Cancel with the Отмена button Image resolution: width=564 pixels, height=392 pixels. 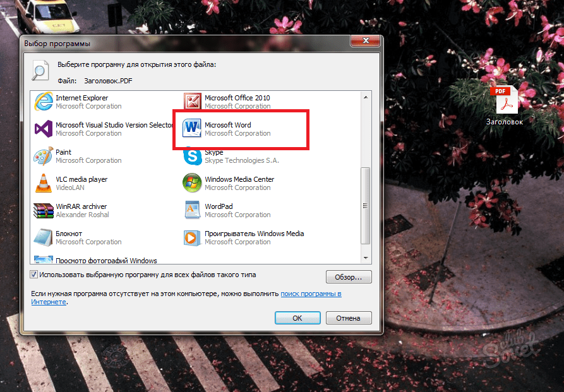click(349, 318)
